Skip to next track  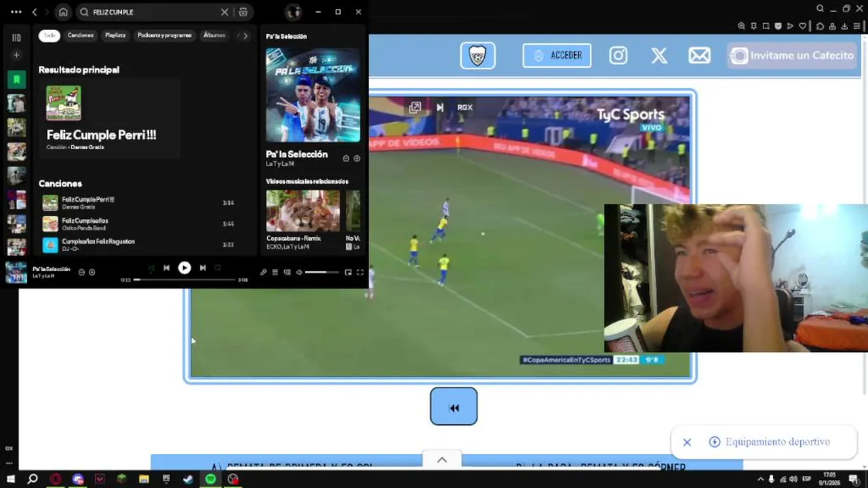202,268
